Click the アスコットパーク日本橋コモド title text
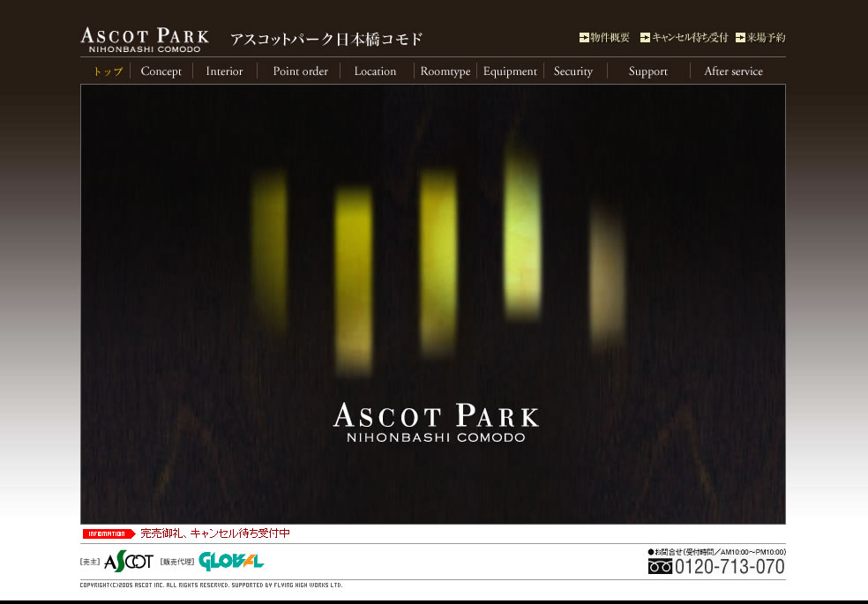Viewport: 868px width, 604px height. tap(326, 40)
